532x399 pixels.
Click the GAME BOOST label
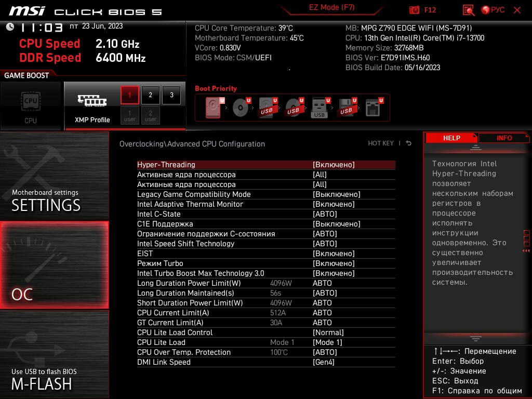point(26,75)
